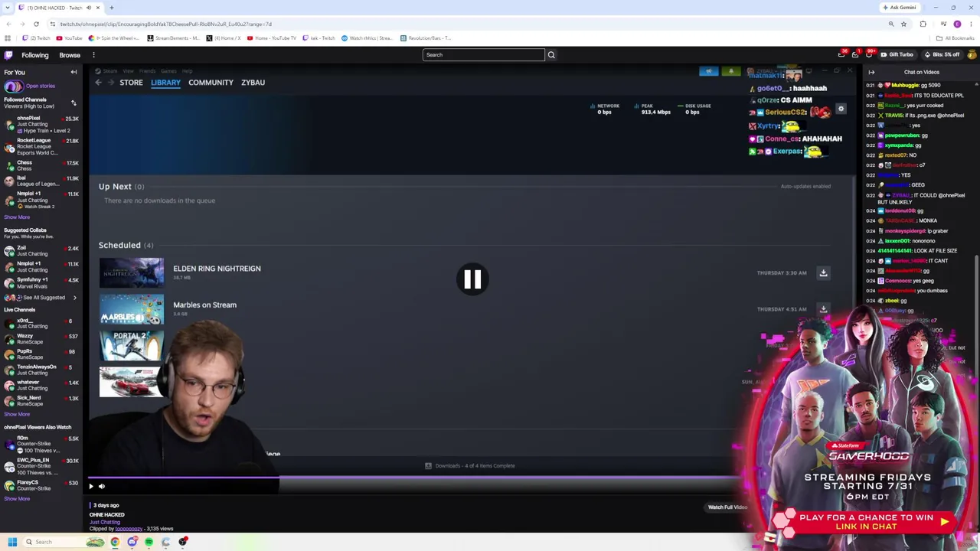Open Twitch notifications showing the 99+ badge
Viewport: 980px width, 551px height.
pos(869,54)
